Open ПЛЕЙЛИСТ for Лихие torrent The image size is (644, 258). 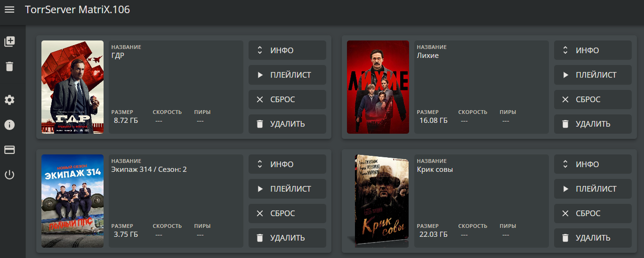pos(593,75)
